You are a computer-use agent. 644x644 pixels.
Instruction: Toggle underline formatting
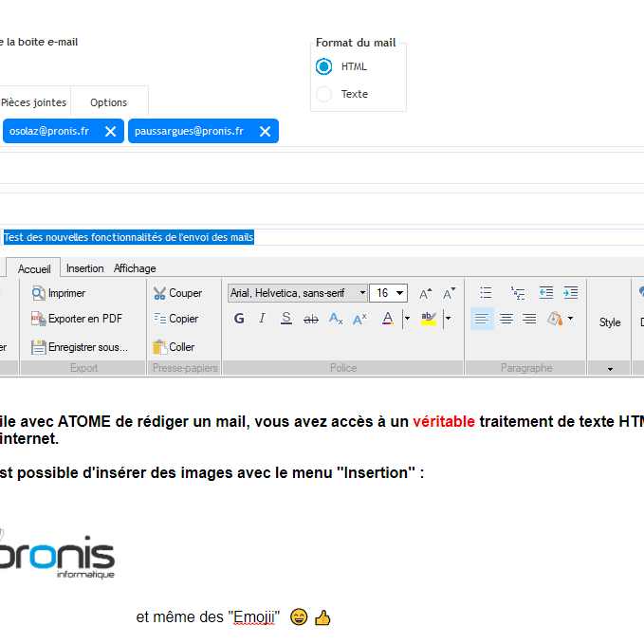coord(286,319)
